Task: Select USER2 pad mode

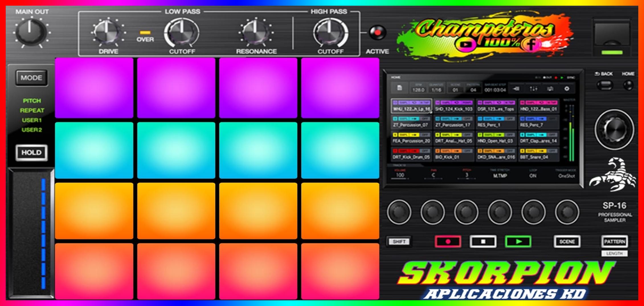Action: tap(32, 130)
